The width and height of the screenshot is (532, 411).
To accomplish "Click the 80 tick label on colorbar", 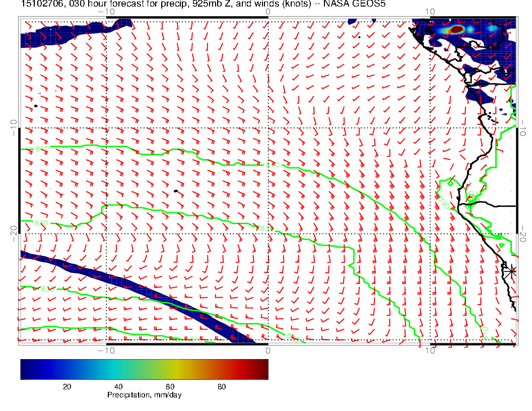I will pos(221,386).
